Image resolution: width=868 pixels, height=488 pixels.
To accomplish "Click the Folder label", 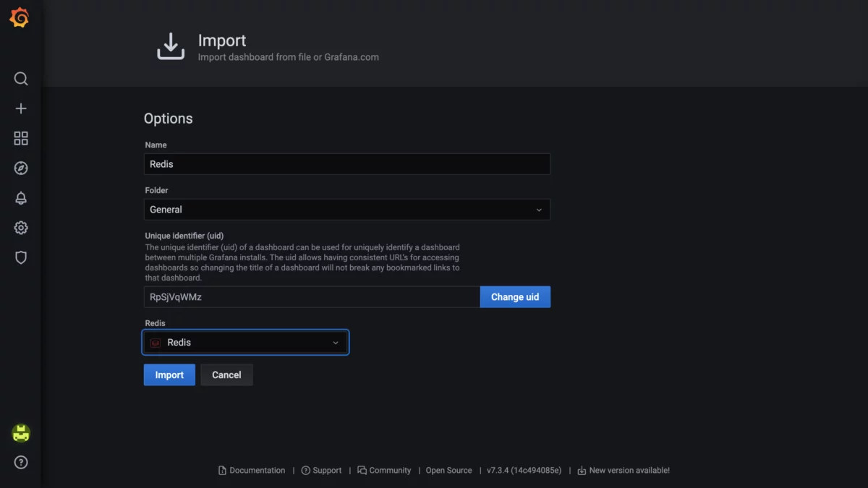I will (x=156, y=191).
